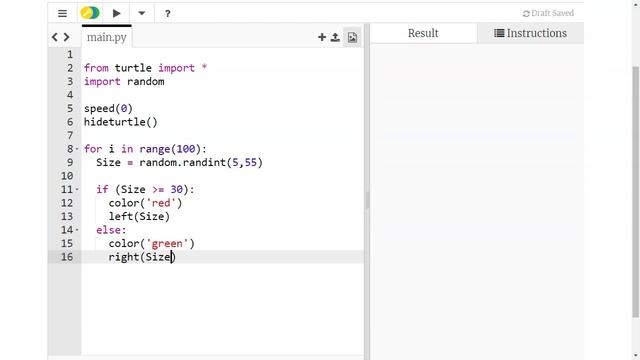Click the Draft Saved status
This screenshot has height=360, width=640.
(x=548, y=13)
